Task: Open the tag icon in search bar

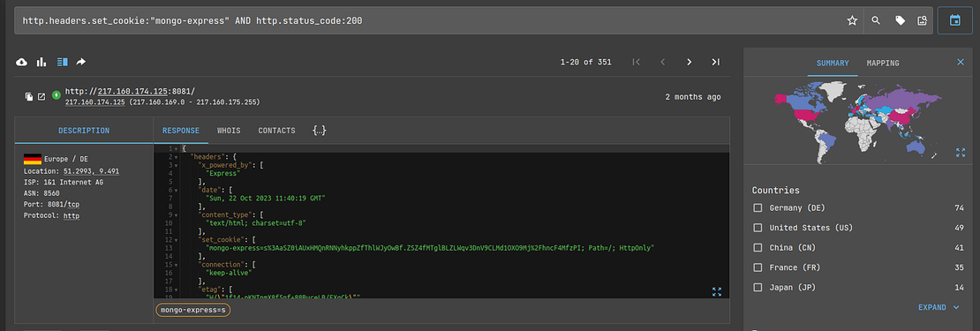Action: (x=900, y=20)
